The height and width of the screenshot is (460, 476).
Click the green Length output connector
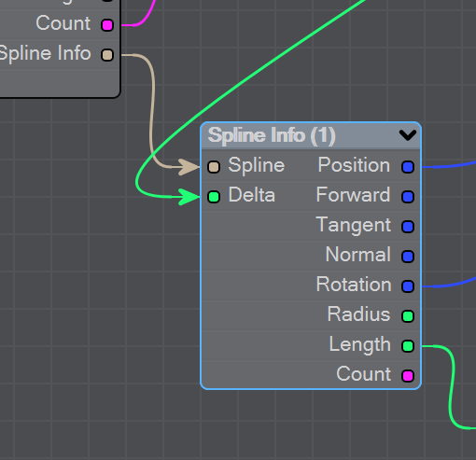click(x=408, y=346)
